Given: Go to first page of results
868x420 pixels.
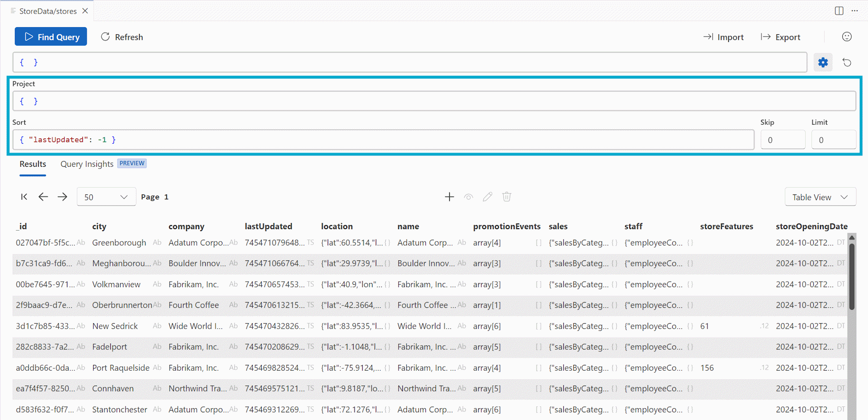Looking at the screenshot, I should click(x=24, y=197).
